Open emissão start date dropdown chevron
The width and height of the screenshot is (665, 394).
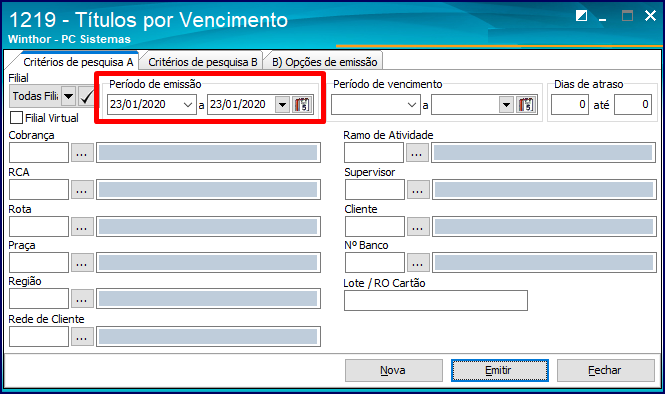[188, 104]
